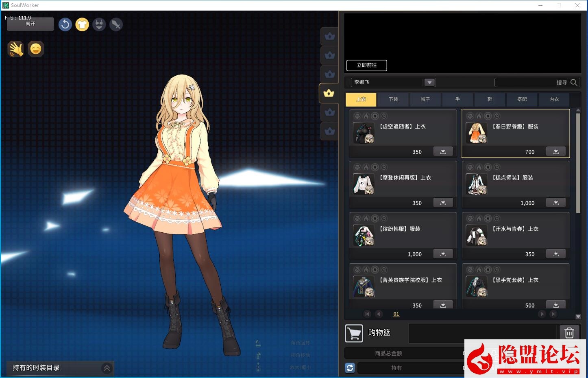Viewport: 588px width, 378px height.
Task: Click the 离开 button
Action: tap(30, 24)
